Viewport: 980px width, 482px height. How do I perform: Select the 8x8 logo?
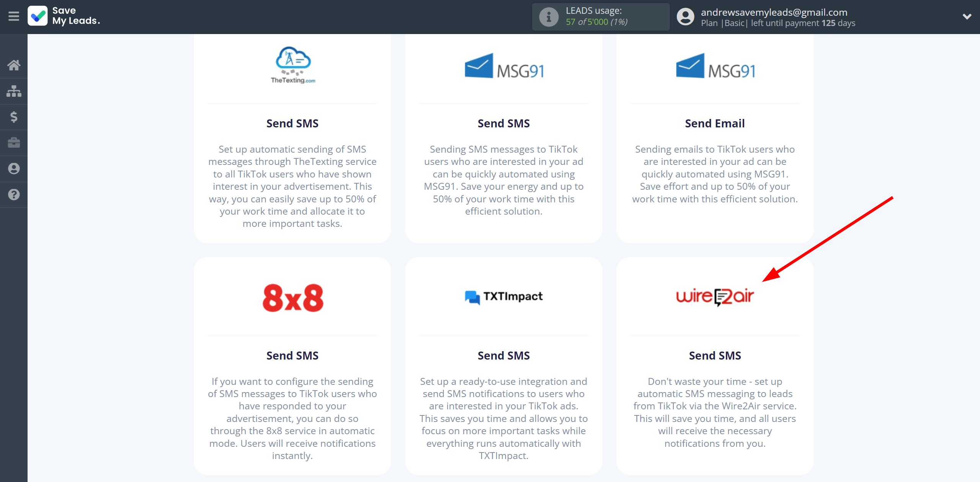(x=293, y=298)
